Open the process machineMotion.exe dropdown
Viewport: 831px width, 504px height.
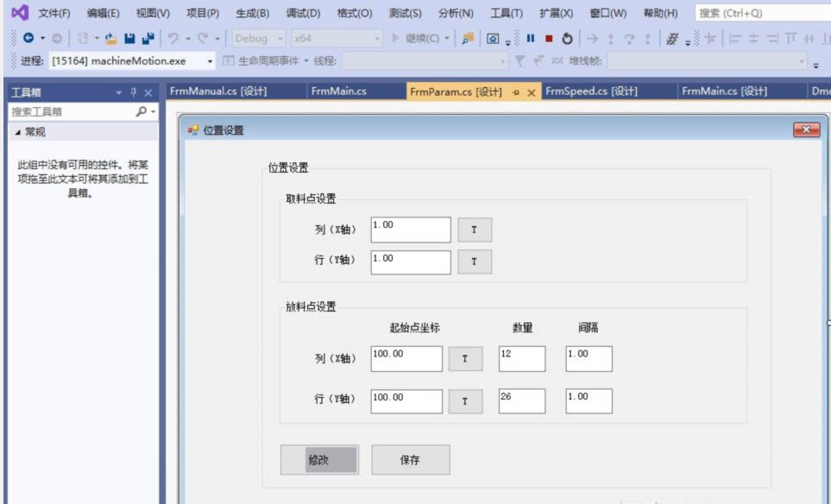[211, 61]
